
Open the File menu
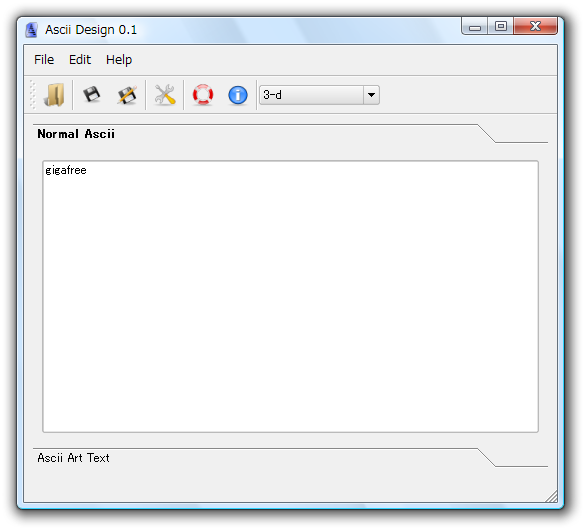(44, 60)
